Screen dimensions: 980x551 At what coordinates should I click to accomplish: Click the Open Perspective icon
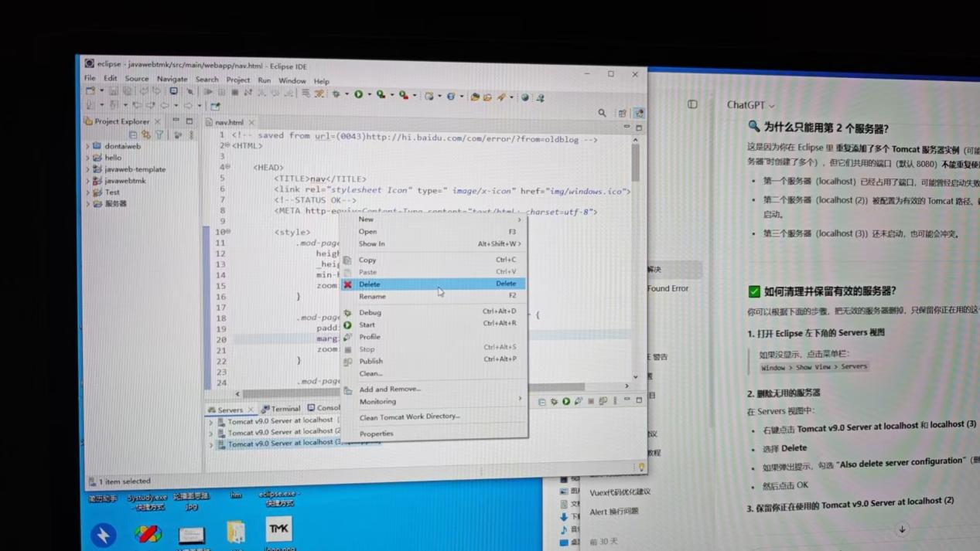(x=622, y=114)
